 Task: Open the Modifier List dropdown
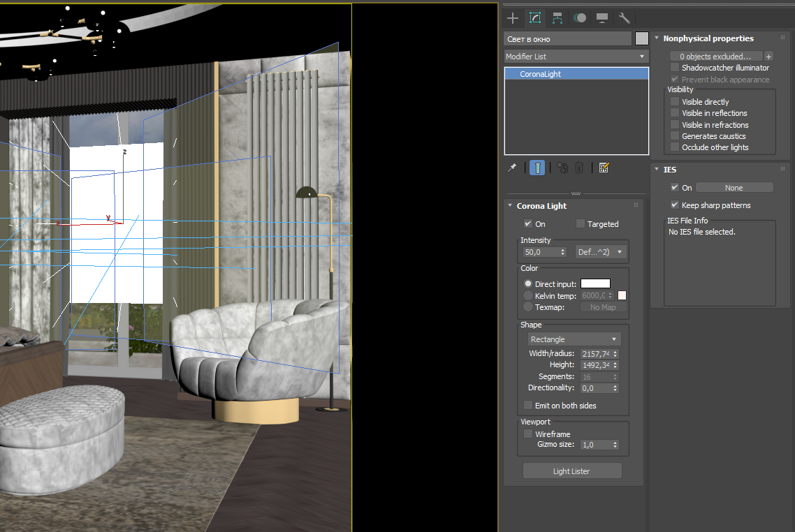576,57
